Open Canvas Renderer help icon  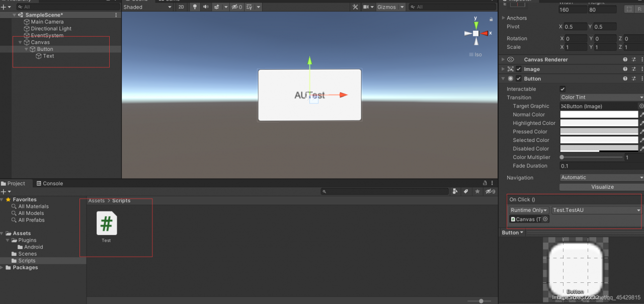(625, 59)
